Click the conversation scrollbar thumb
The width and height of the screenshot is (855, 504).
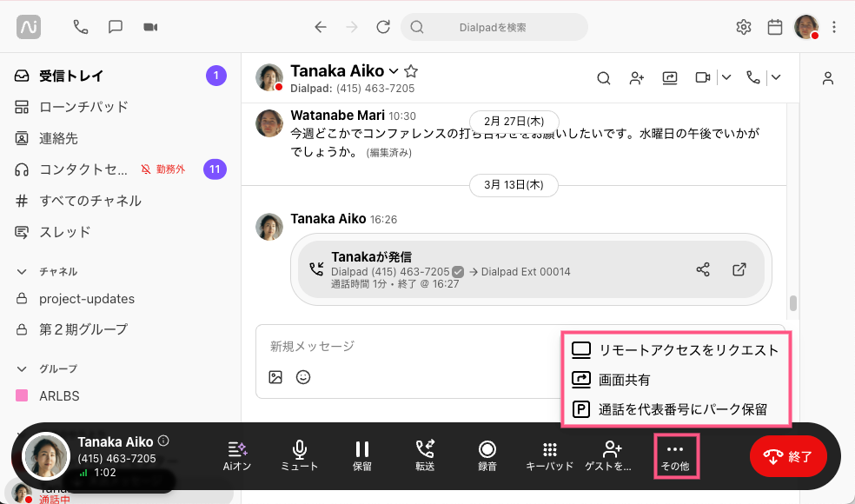click(793, 302)
